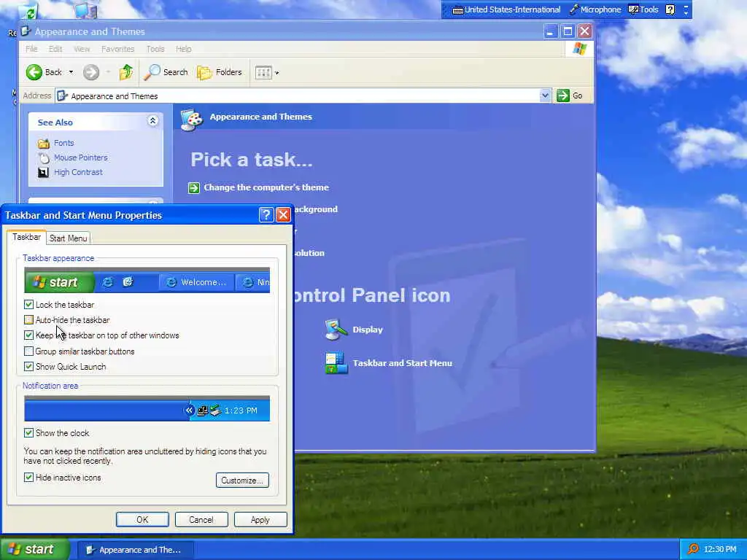This screenshot has height=560, width=747.
Task: Open Search in Explorer toolbar
Action: 166,72
